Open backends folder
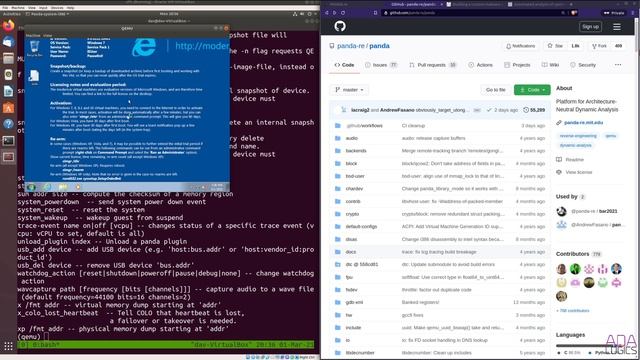This screenshot has width=640, height=360. 356,151
